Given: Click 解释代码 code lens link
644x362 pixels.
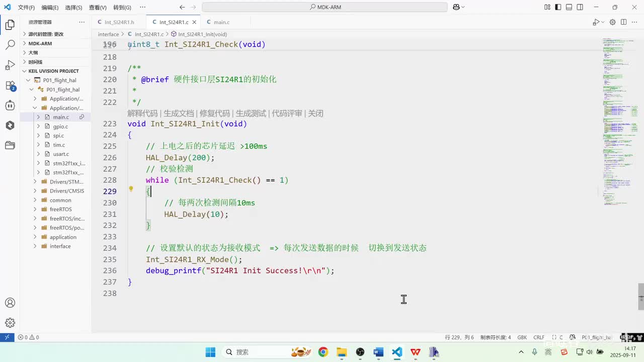Looking at the screenshot, I should click(x=142, y=114).
